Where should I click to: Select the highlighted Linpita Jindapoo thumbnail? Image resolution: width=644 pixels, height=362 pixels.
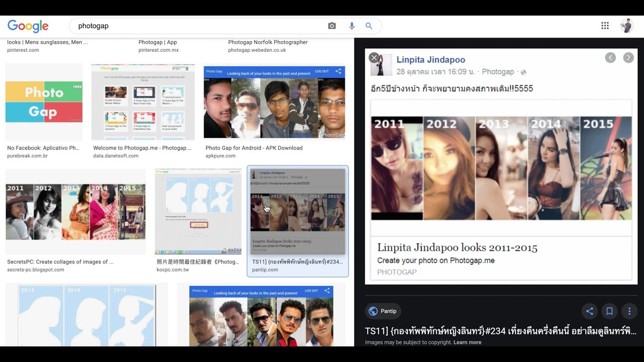coord(298,212)
